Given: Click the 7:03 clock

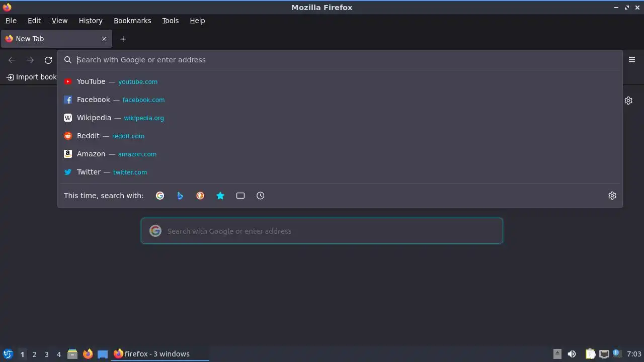Looking at the screenshot, I should coord(634,354).
